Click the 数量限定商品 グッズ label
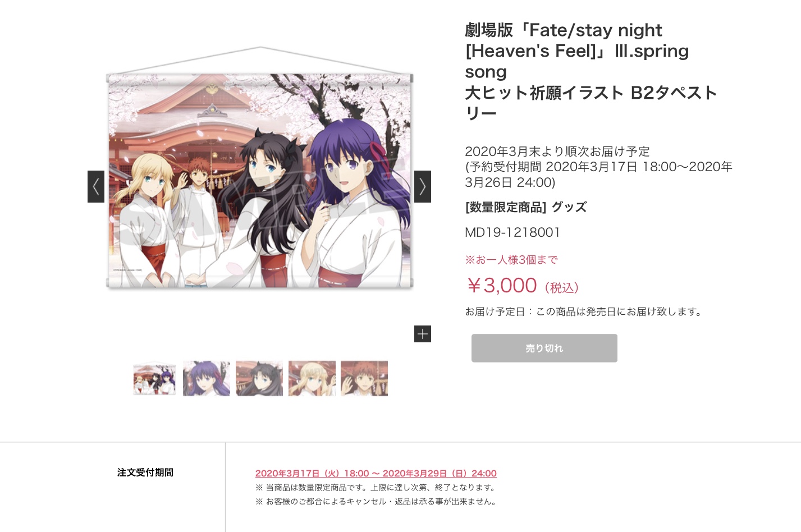801x532 pixels. pos(526,207)
